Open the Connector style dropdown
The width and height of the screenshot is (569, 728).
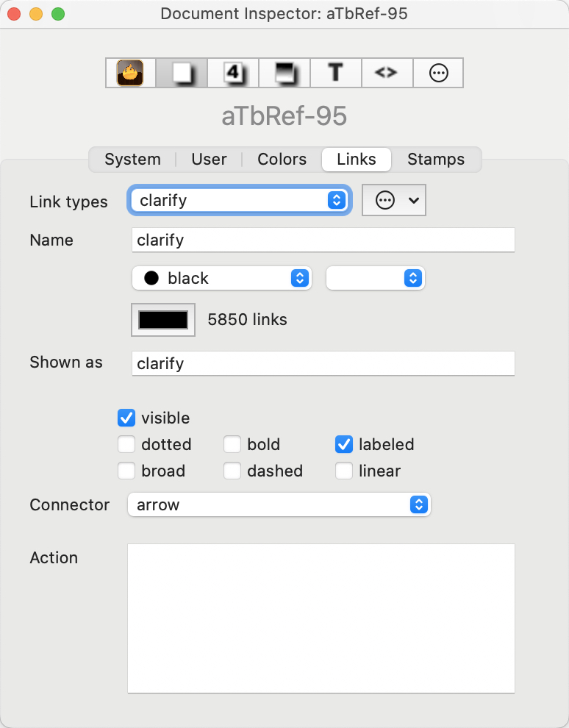(x=279, y=505)
